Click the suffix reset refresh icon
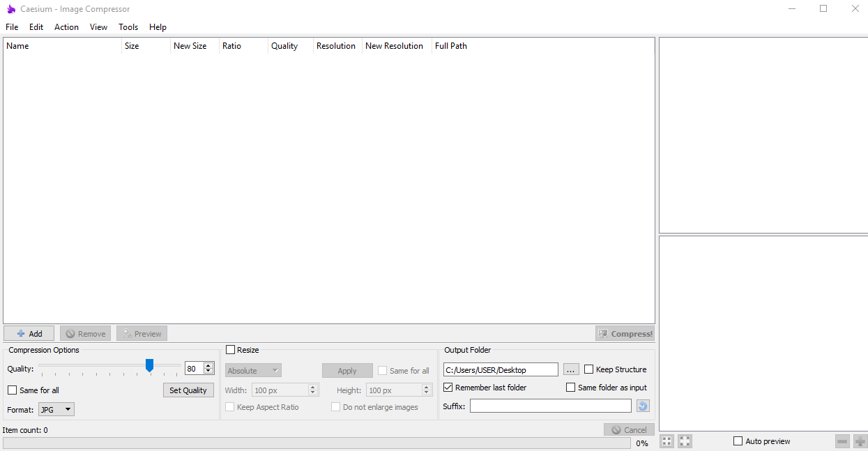Viewport: 868px width, 451px height. (x=643, y=406)
